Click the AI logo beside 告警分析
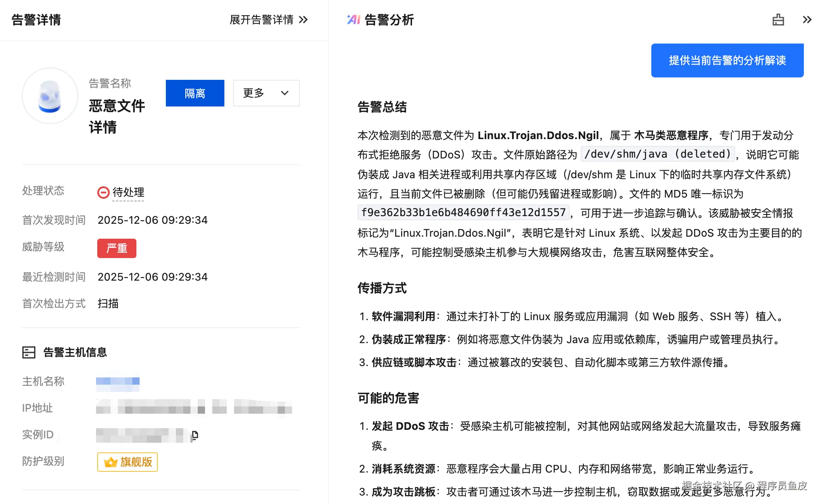 (353, 19)
